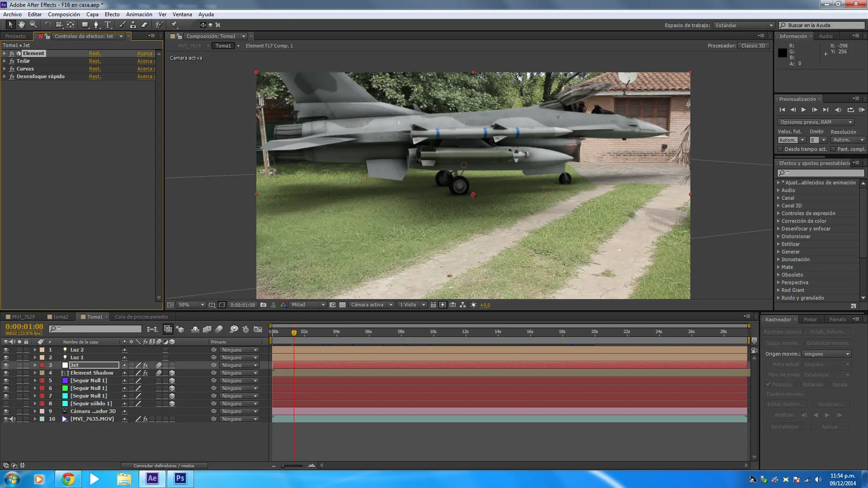Screen dimensions: 868x488
Task: Click the current time indicator marker
Action: (294, 333)
